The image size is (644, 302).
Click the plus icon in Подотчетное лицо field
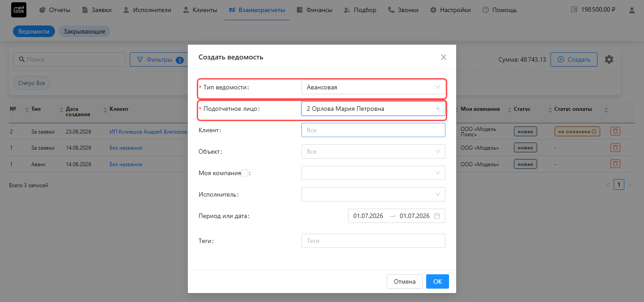click(x=438, y=109)
